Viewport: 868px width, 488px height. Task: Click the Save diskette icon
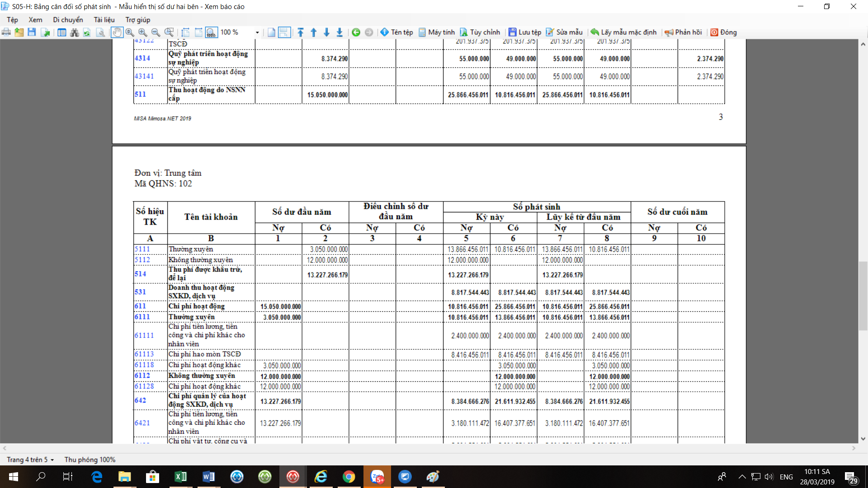pos(32,32)
